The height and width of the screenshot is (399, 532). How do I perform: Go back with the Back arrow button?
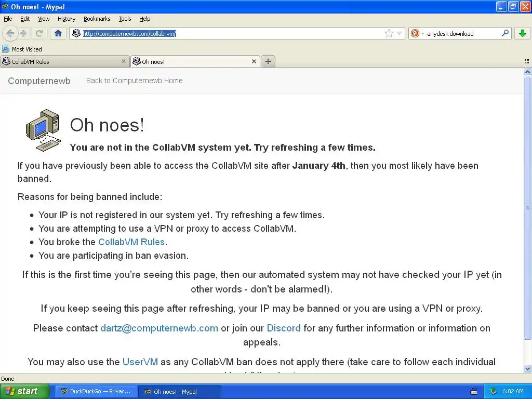coord(10,33)
